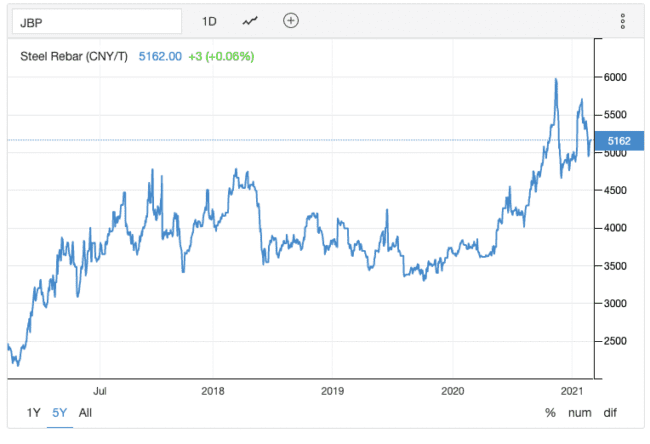Image resolution: width=650 pixels, height=444 pixels.
Task: Select the 5Y time range
Action: click(x=60, y=413)
